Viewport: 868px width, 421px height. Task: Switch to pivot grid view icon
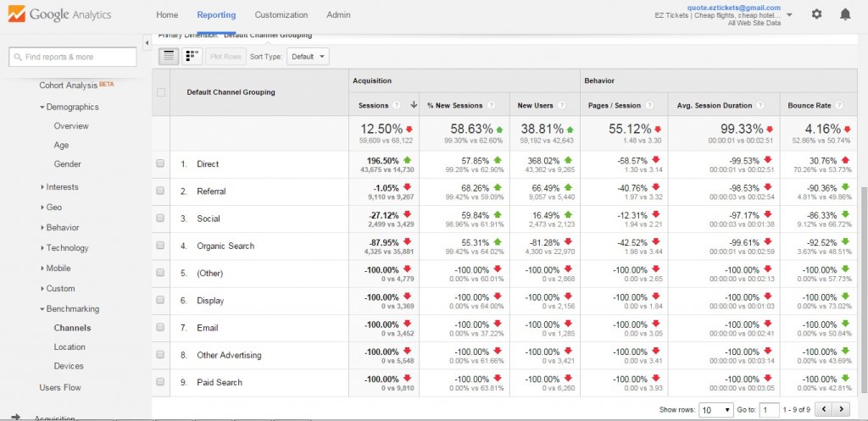pyautogui.click(x=192, y=56)
